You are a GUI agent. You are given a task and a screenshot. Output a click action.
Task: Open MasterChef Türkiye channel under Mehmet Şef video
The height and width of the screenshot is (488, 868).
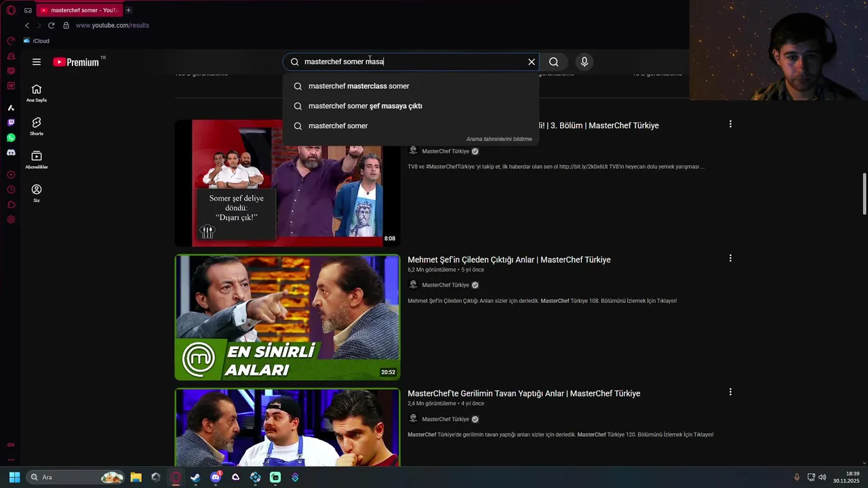pos(445,285)
